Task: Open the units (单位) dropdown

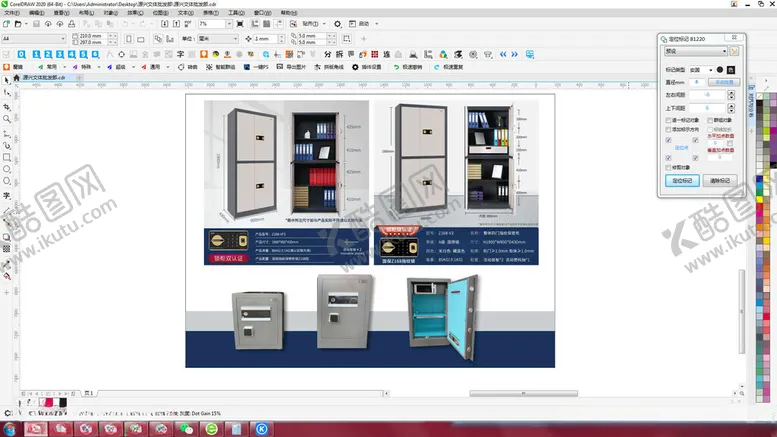Action: point(219,39)
